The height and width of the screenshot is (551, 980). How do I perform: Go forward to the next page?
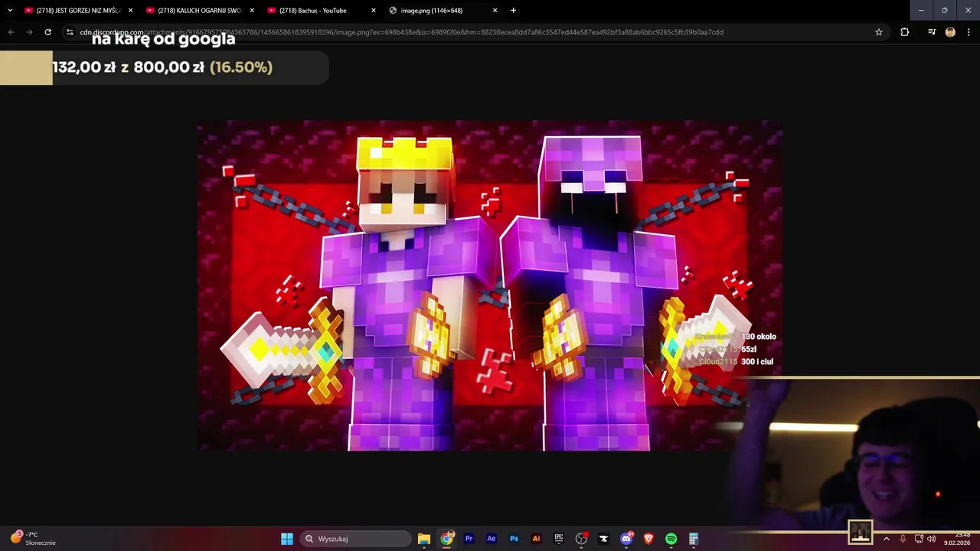point(29,32)
